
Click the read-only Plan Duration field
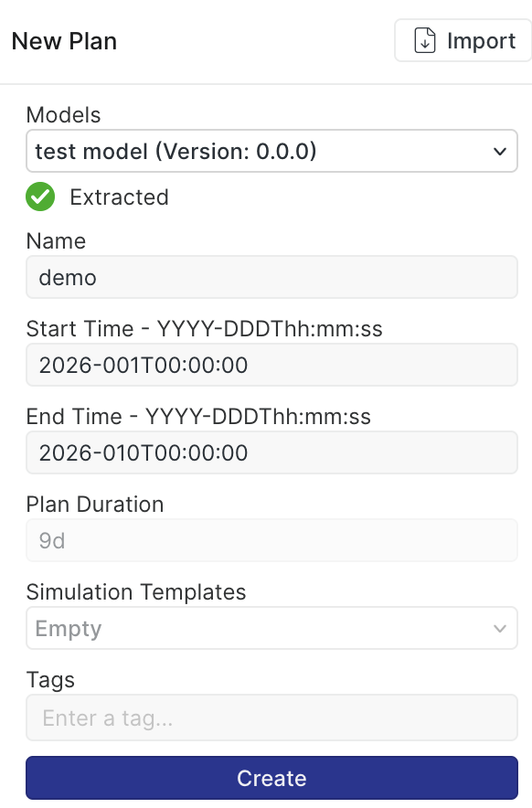coord(271,540)
